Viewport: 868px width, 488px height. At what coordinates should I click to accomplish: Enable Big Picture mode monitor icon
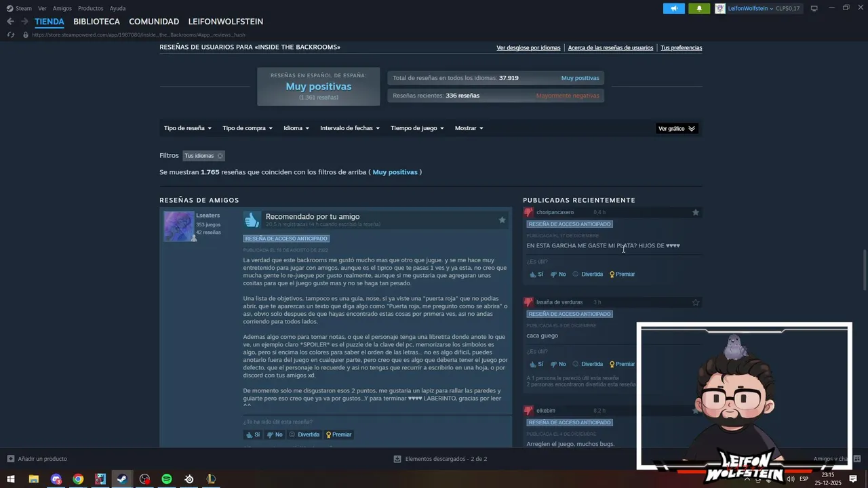(x=814, y=8)
